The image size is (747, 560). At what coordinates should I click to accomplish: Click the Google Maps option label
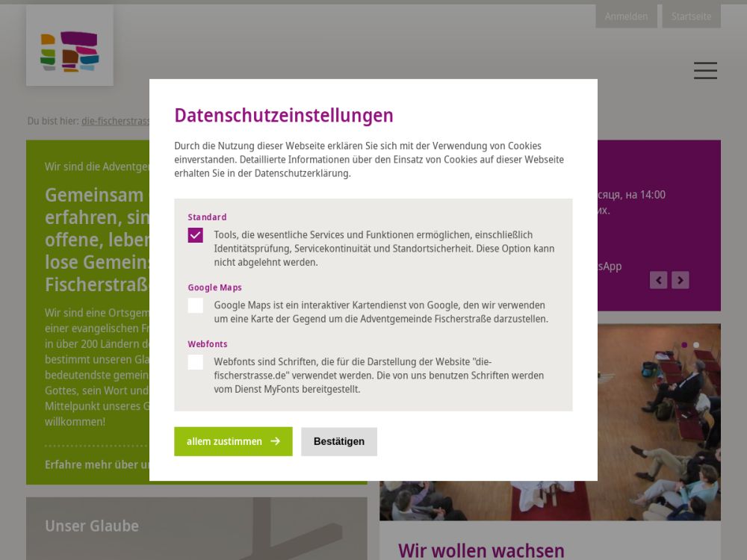coord(214,287)
